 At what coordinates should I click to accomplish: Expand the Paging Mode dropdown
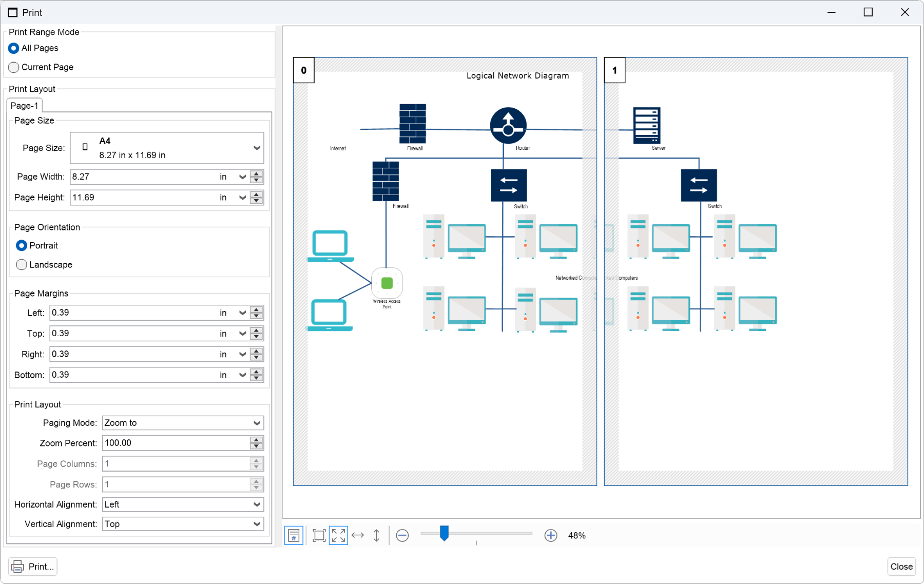tap(183, 423)
